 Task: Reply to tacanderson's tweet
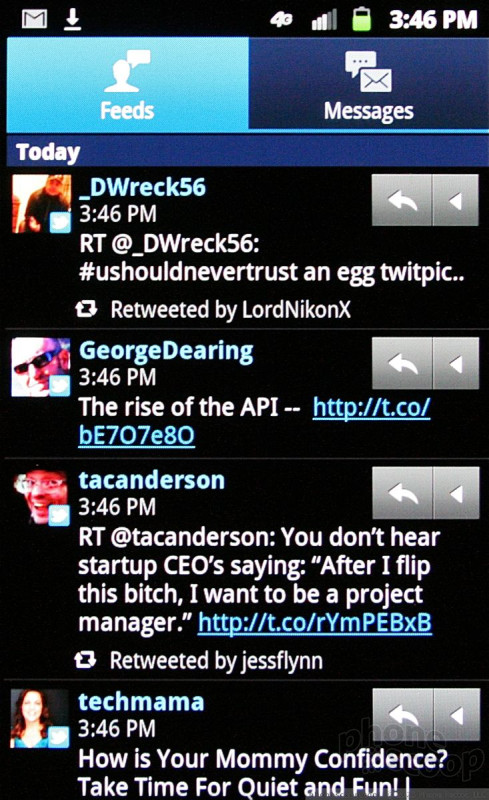402,493
